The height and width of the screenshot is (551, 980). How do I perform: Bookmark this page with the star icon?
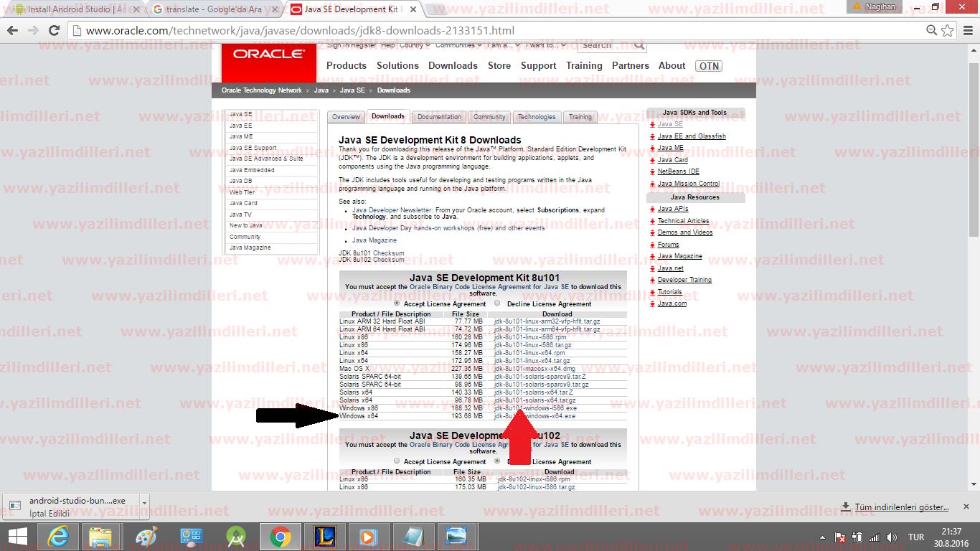pyautogui.click(x=948, y=31)
